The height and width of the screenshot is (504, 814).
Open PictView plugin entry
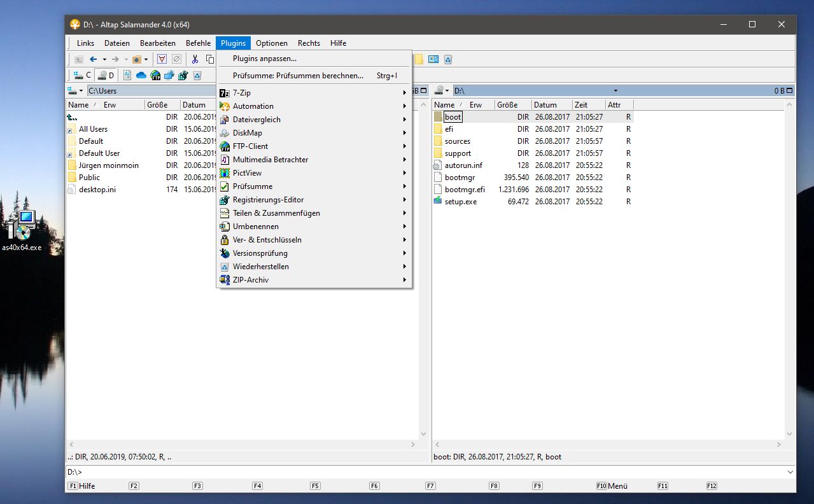pyautogui.click(x=314, y=173)
